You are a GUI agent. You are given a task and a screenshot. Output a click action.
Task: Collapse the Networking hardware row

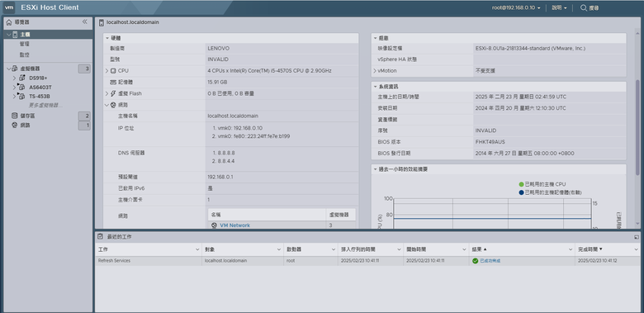[107, 105]
